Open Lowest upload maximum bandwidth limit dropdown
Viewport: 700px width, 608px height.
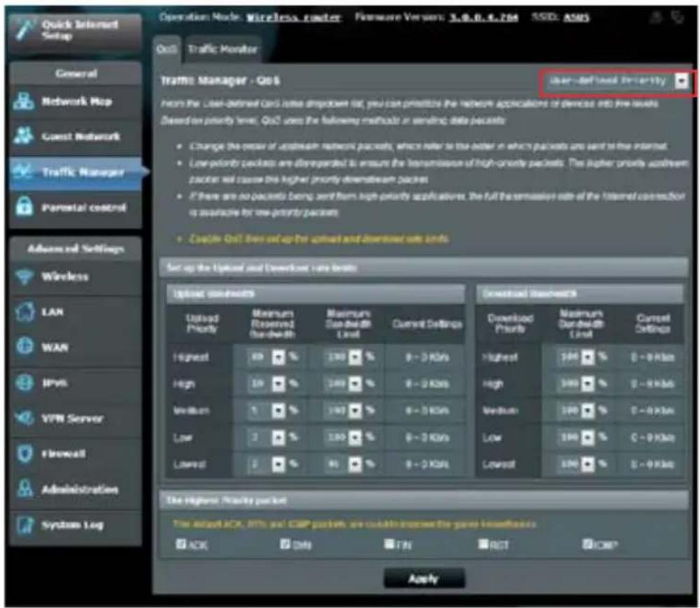pos(343,464)
